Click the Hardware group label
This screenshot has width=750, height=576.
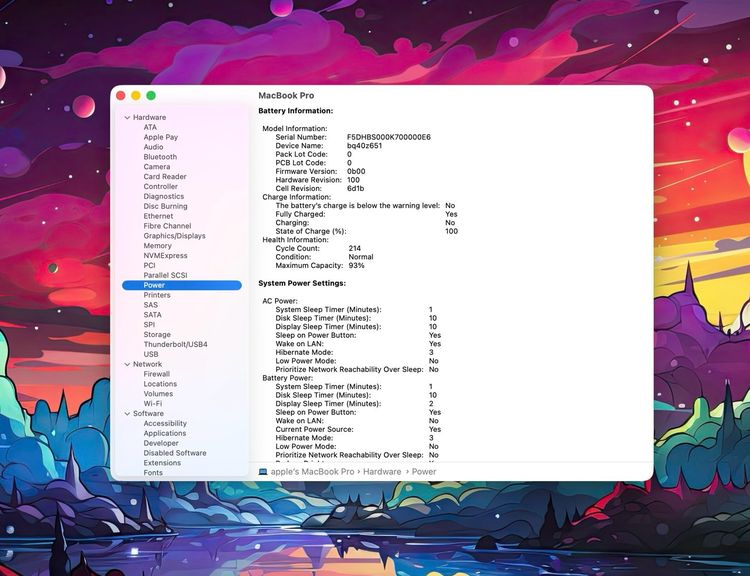150,118
